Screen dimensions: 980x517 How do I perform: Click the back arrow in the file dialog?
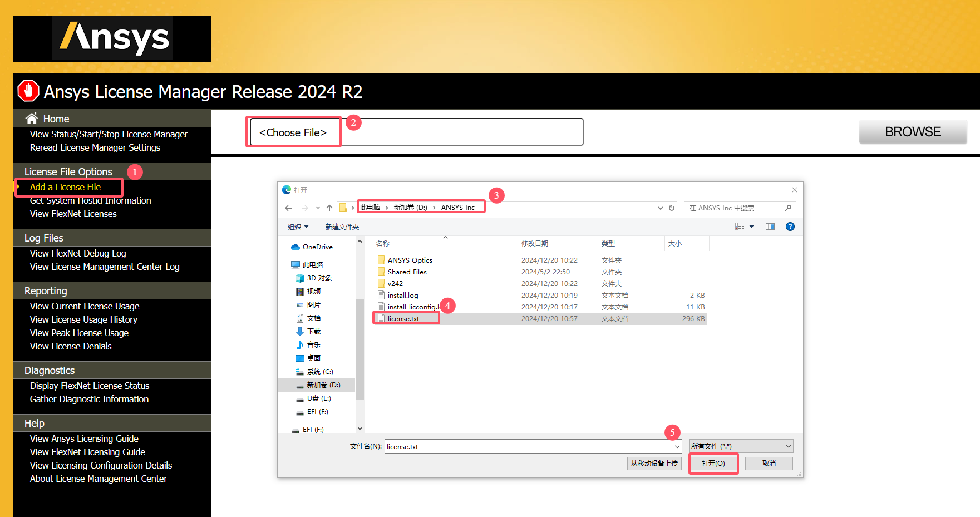pos(288,208)
